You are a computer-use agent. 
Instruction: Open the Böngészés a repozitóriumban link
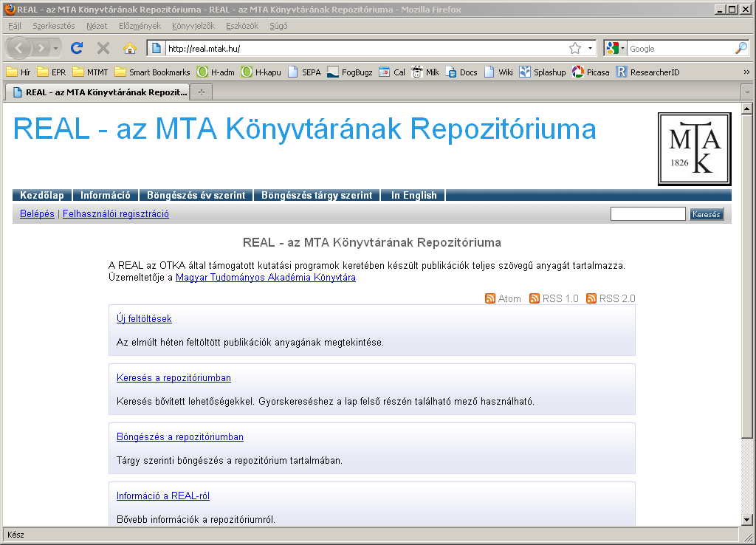[x=180, y=437]
